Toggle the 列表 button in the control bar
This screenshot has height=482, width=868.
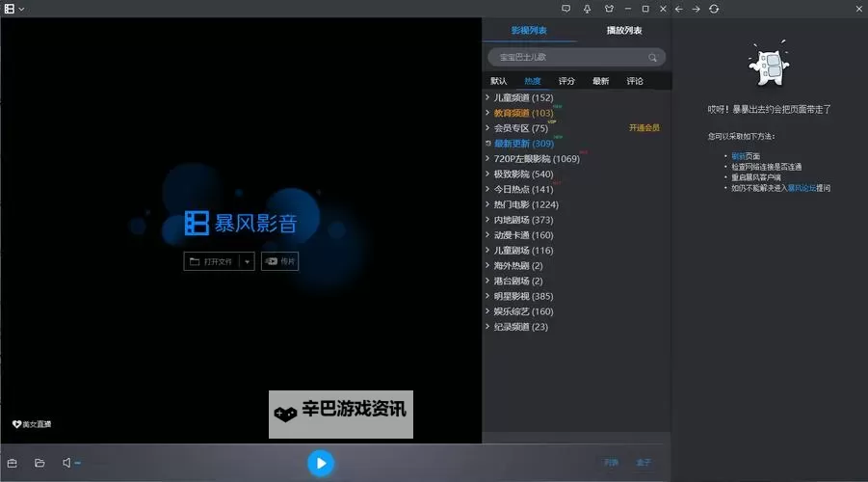point(611,463)
